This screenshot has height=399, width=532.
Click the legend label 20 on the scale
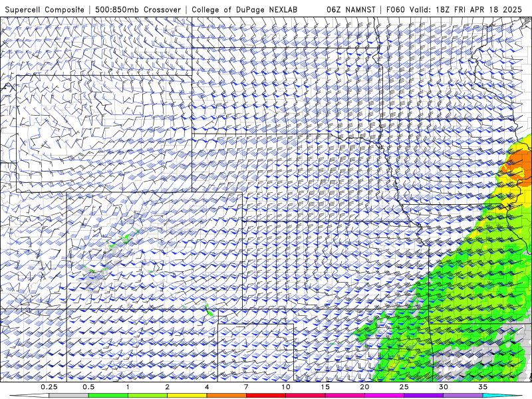[x=364, y=387]
